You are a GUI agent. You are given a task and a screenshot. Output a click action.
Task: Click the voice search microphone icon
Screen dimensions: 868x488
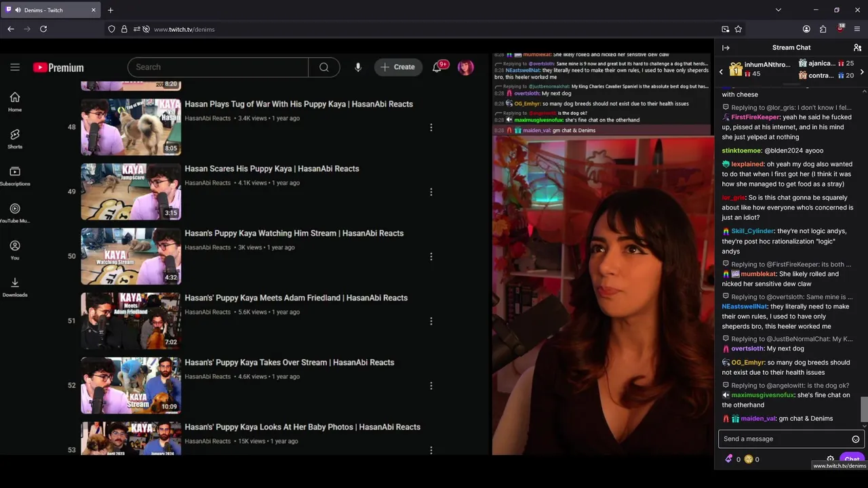pyautogui.click(x=358, y=67)
